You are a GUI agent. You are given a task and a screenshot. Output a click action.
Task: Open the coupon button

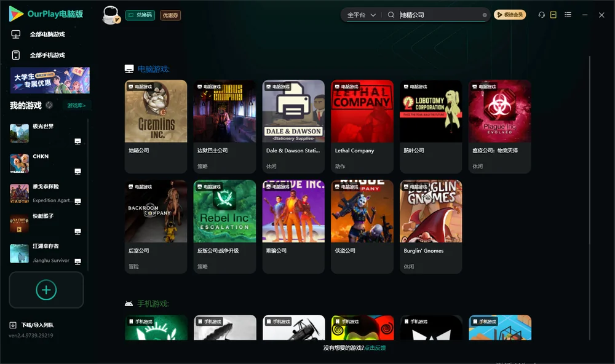pos(170,15)
